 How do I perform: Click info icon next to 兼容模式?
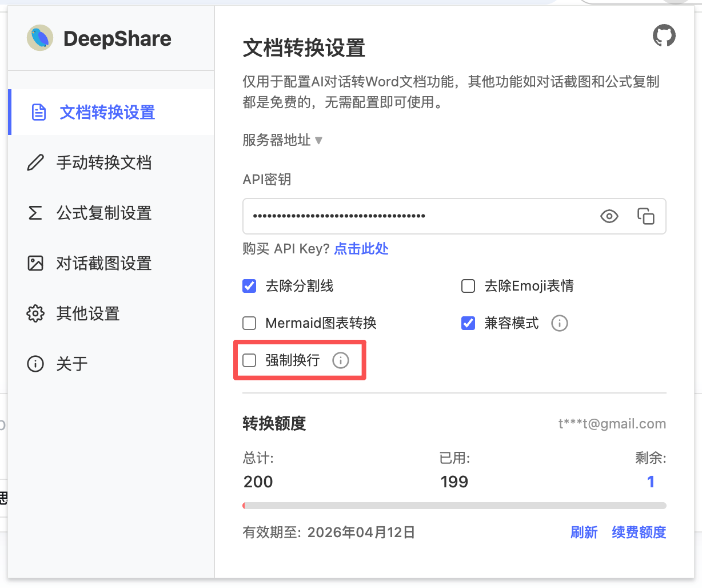[x=559, y=323]
